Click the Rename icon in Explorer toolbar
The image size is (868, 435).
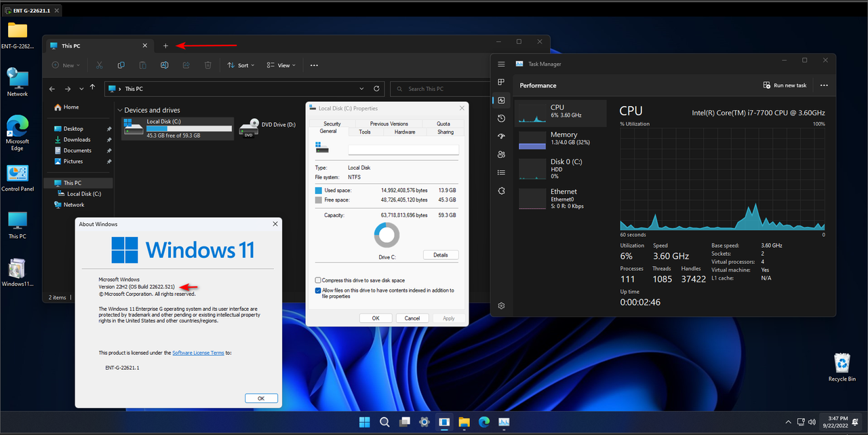tap(164, 65)
